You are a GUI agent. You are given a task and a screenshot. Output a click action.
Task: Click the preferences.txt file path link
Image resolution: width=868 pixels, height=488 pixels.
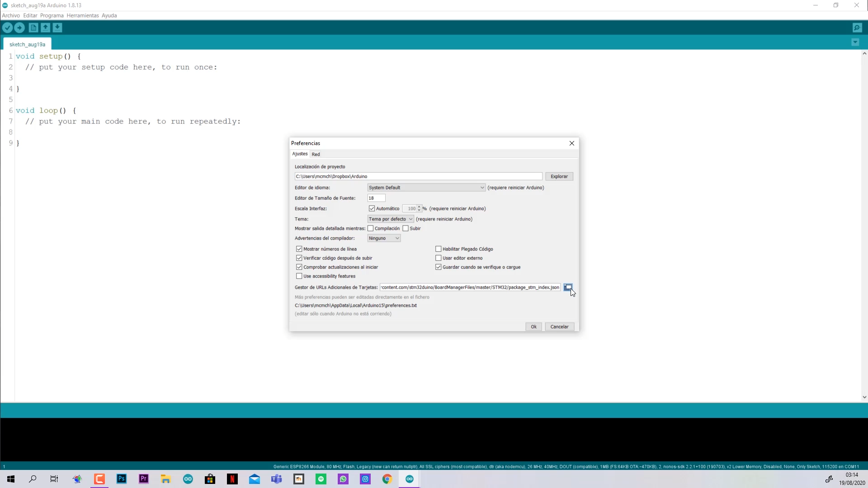(x=355, y=305)
